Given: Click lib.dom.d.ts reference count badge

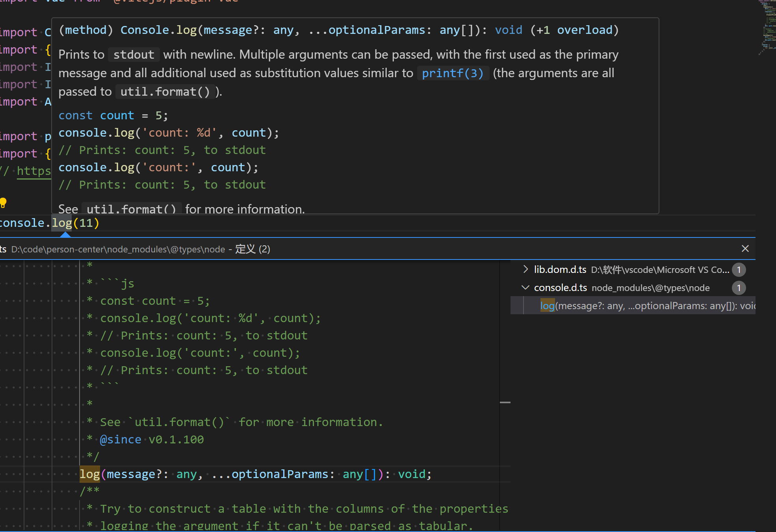Looking at the screenshot, I should pyautogui.click(x=739, y=270).
